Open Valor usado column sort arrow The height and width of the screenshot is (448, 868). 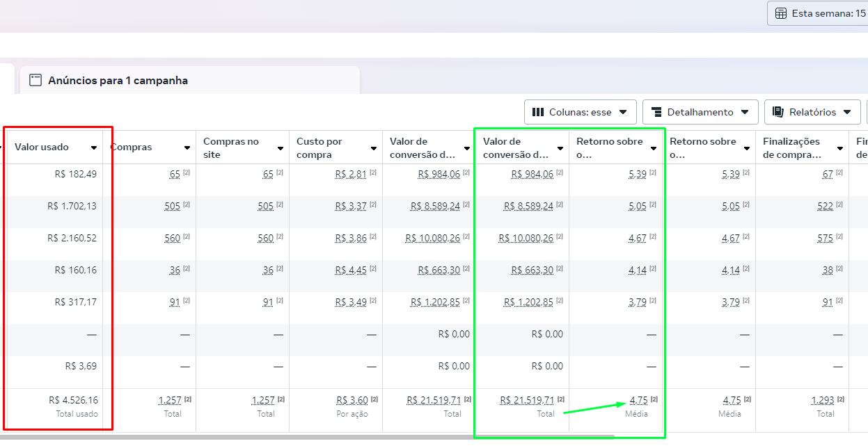coord(94,148)
